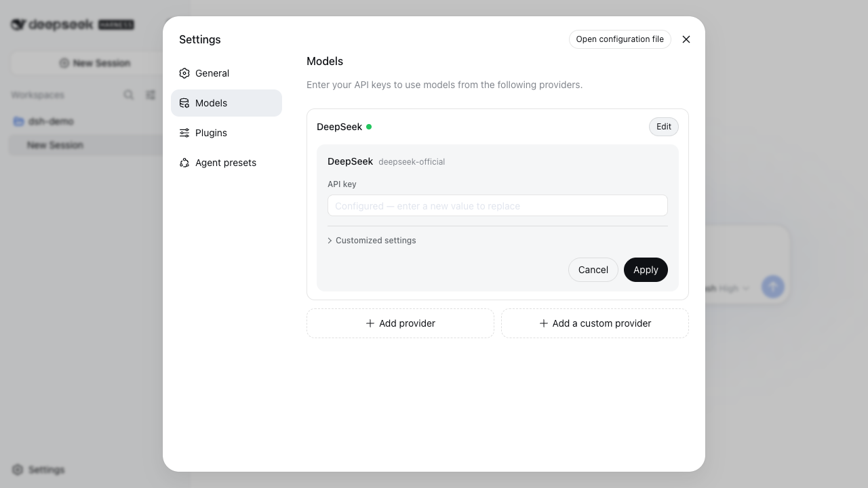Click Open configuration file button
The image size is (868, 488).
click(x=620, y=39)
